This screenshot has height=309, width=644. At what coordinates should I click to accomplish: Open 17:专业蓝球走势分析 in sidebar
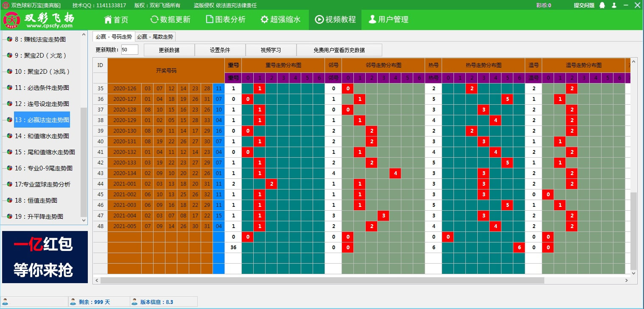[x=42, y=184]
